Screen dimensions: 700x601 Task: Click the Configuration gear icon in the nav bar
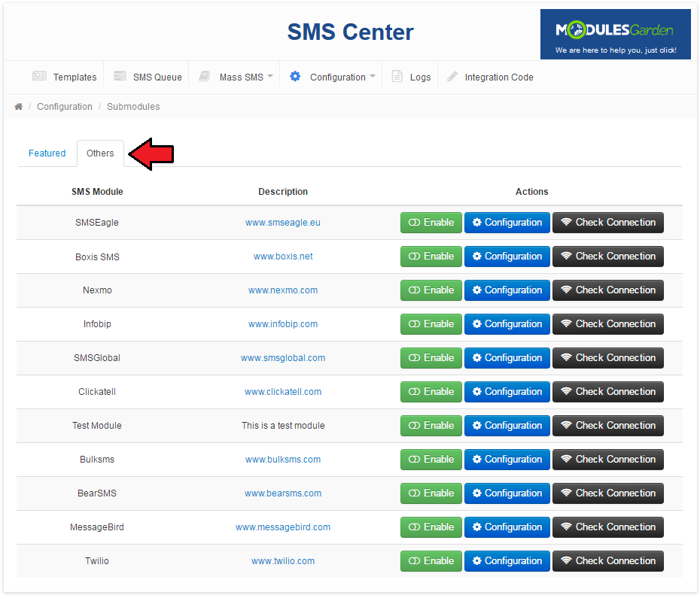295,76
